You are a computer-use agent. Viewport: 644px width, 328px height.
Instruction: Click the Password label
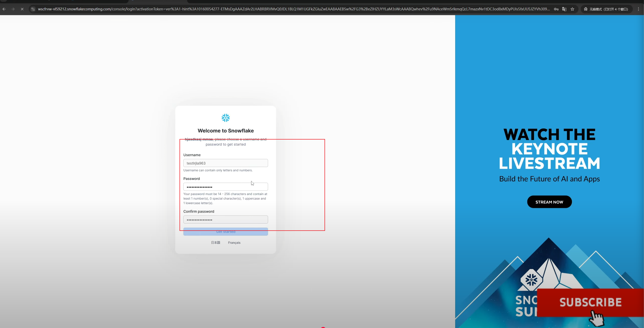point(192,179)
